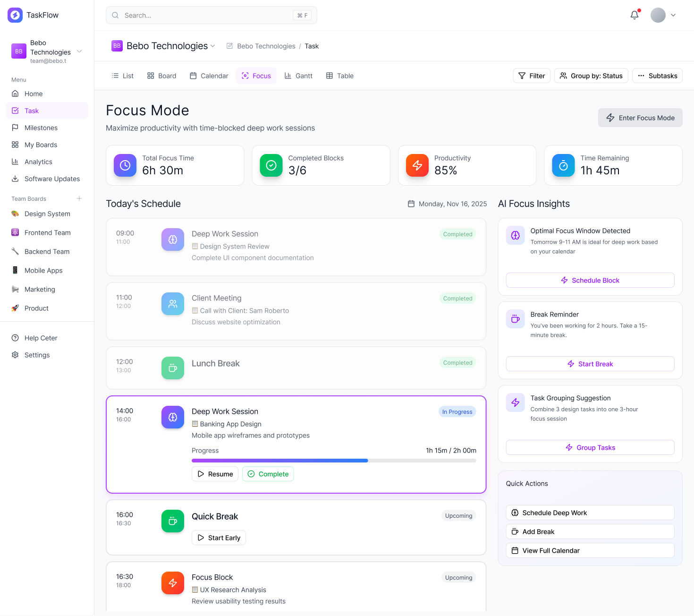This screenshot has height=616, width=694.
Task: Resume the in-progress Deep Work Session
Action: 215,474
